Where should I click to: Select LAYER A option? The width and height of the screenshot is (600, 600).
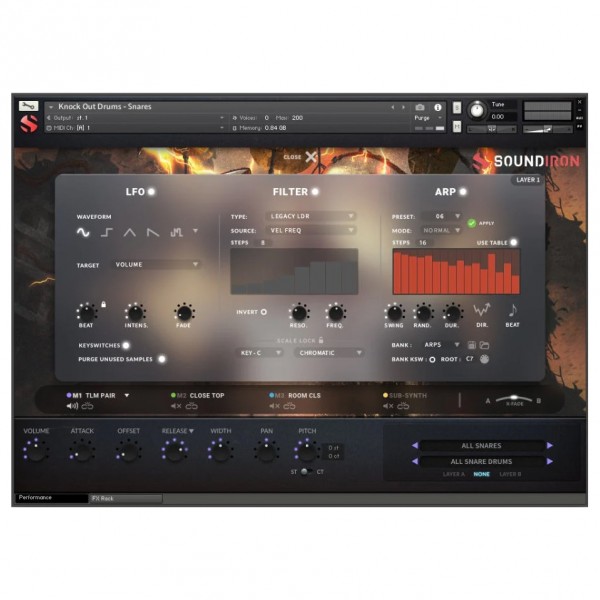coord(454,474)
